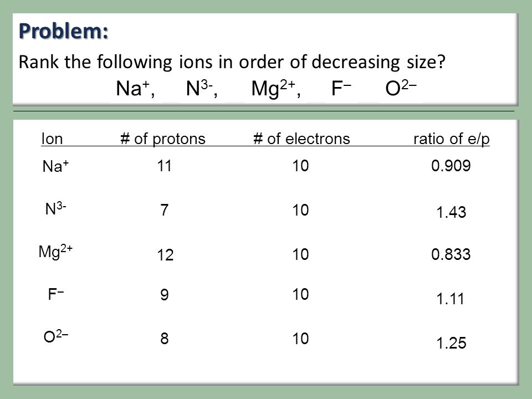Click the Ion column header
This screenshot has width=532, height=399.
52,139
